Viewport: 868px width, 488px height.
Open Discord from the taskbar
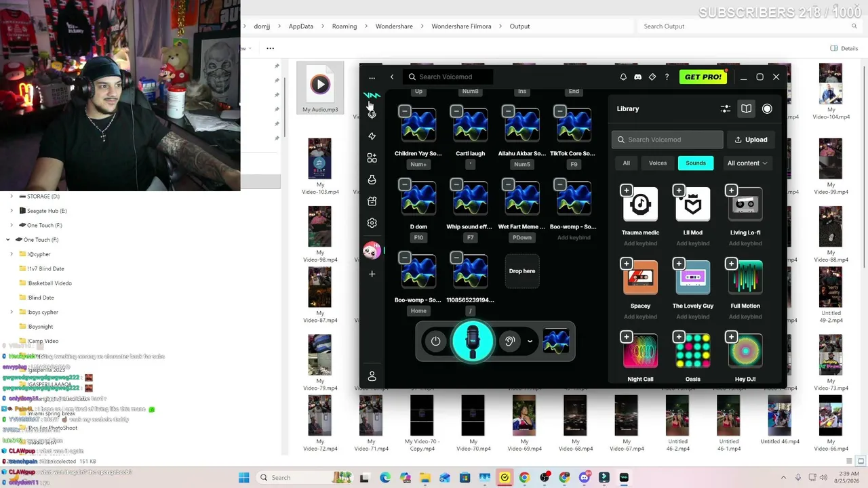click(584, 478)
